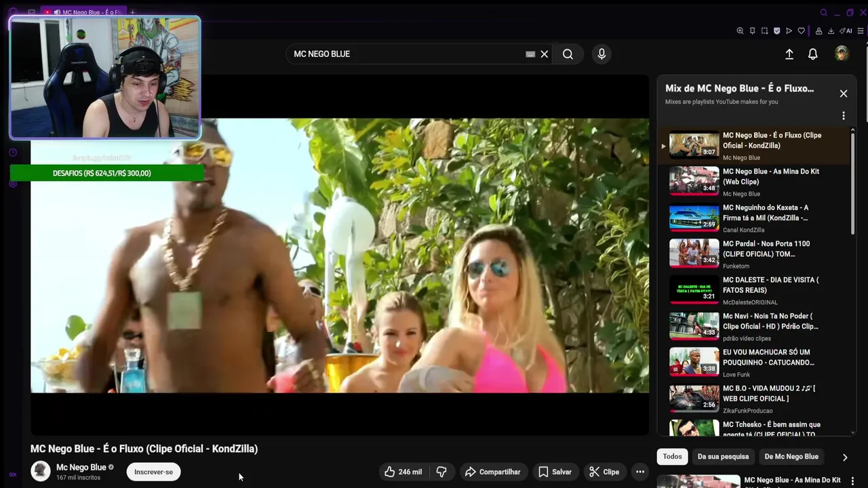
Task: Dislike the video
Action: [x=441, y=472]
